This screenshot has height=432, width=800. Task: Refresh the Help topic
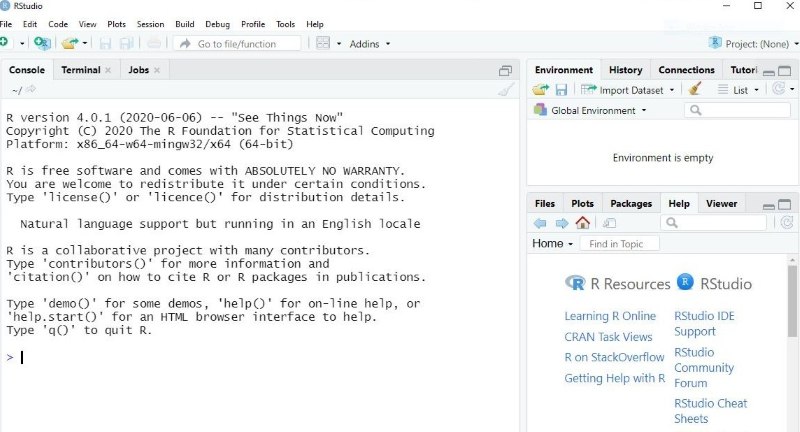(x=787, y=222)
